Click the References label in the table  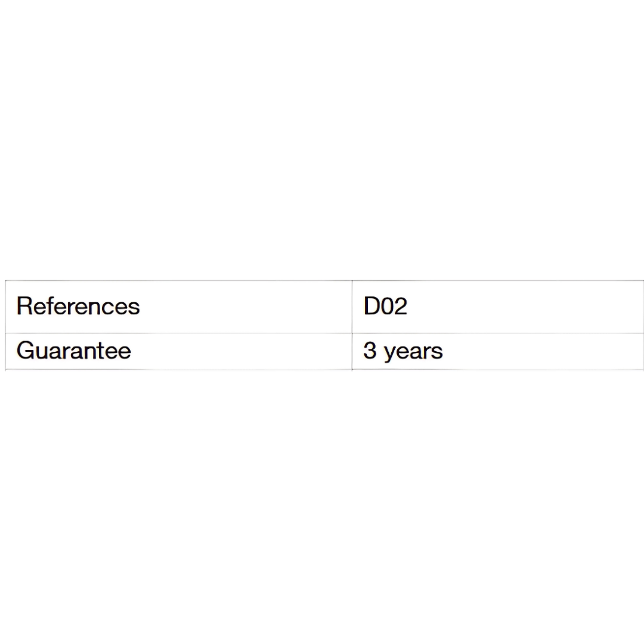point(78,306)
